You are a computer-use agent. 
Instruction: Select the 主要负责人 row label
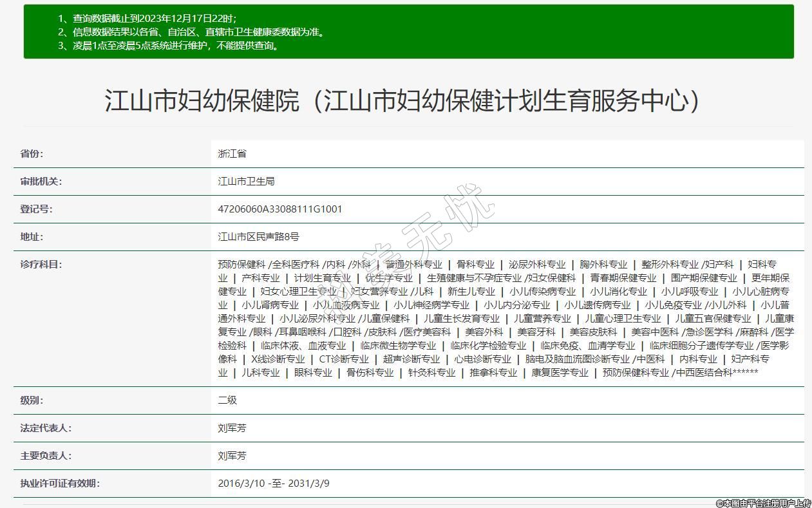click(x=46, y=456)
